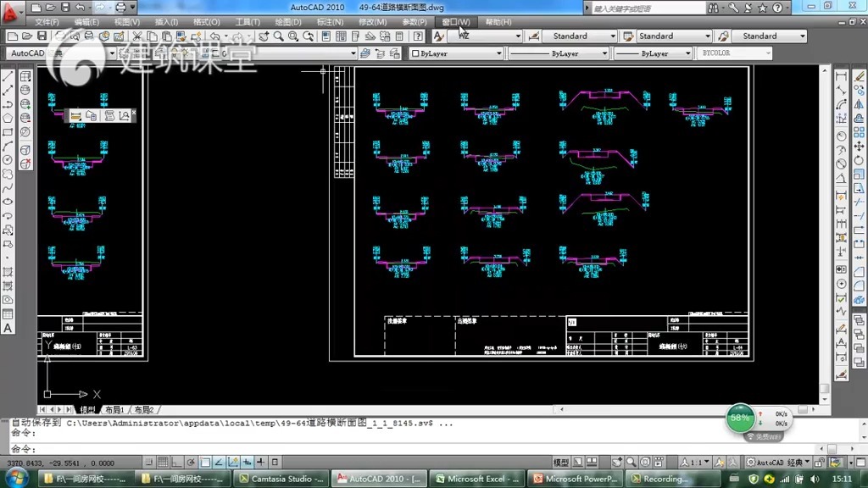Select the Multiline Text A tool
Screen dimensions: 868x488
point(8,328)
